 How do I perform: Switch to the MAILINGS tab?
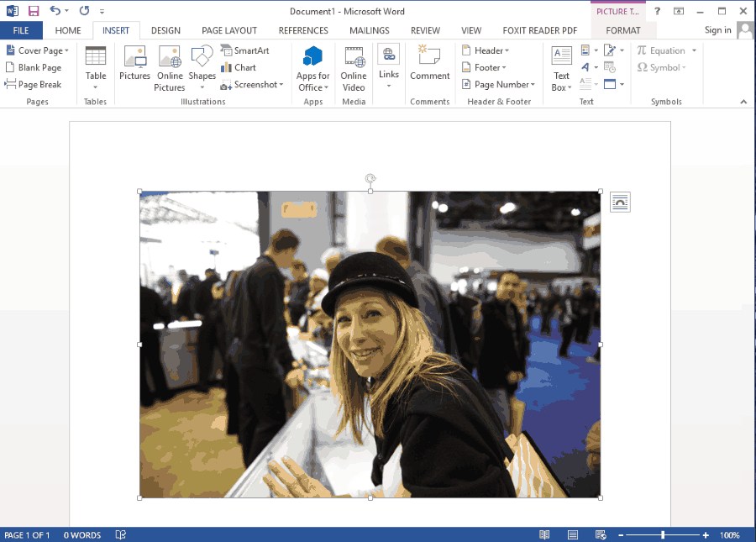370,30
